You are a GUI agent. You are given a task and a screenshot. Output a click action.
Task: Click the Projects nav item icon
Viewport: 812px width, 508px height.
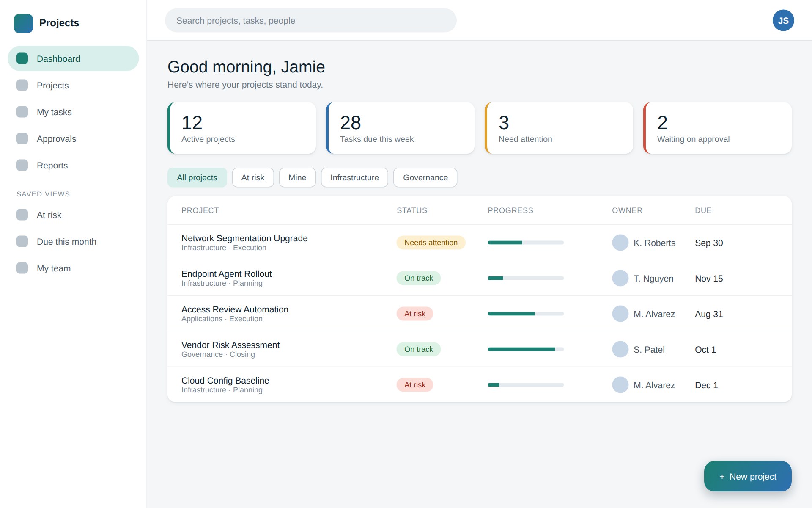tap(22, 85)
